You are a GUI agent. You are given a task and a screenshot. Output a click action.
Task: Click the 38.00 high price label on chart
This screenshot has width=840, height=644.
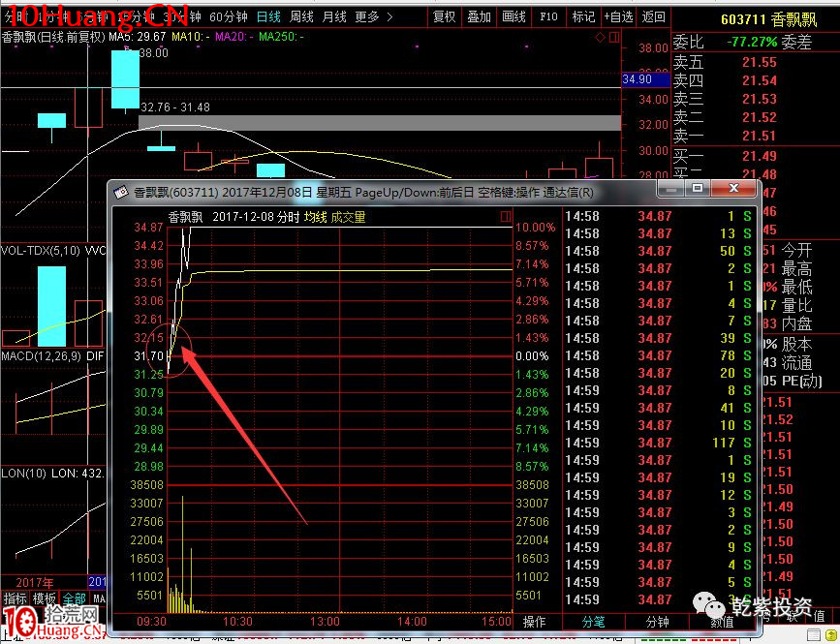154,53
